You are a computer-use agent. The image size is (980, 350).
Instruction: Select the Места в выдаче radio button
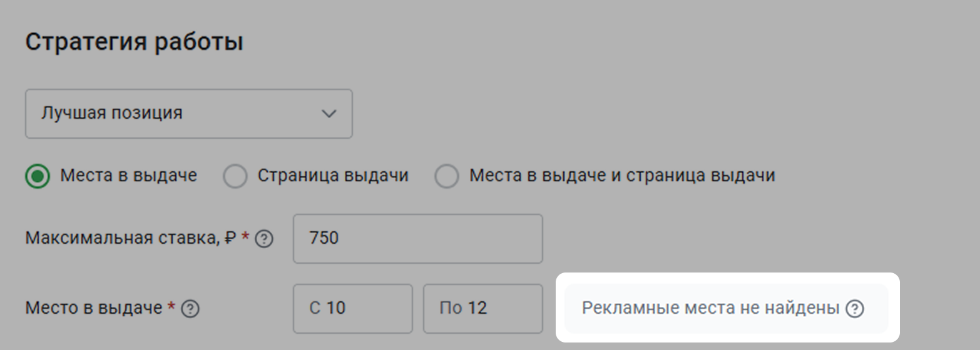(x=38, y=176)
